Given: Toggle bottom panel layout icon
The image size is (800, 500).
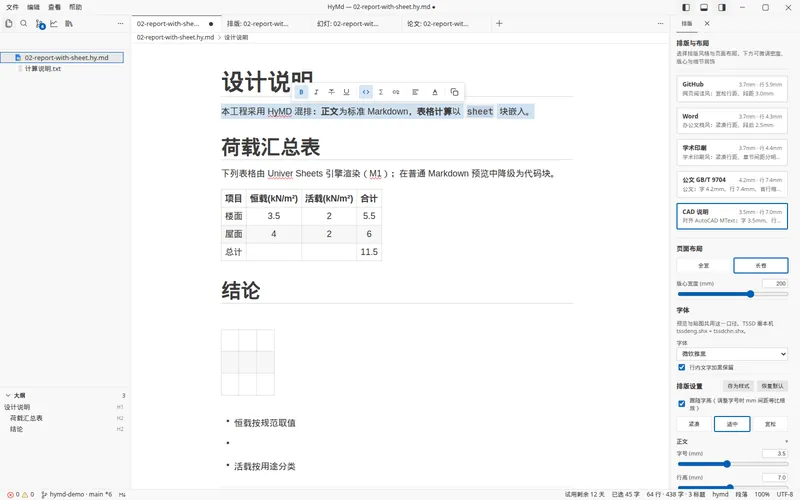Looking at the screenshot, I should tap(704, 7).
